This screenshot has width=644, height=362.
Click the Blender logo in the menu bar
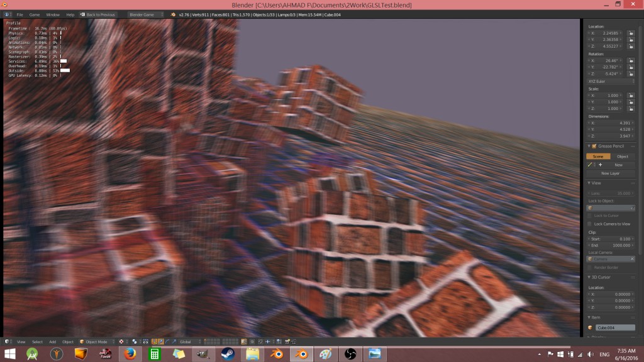pos(6,14)
